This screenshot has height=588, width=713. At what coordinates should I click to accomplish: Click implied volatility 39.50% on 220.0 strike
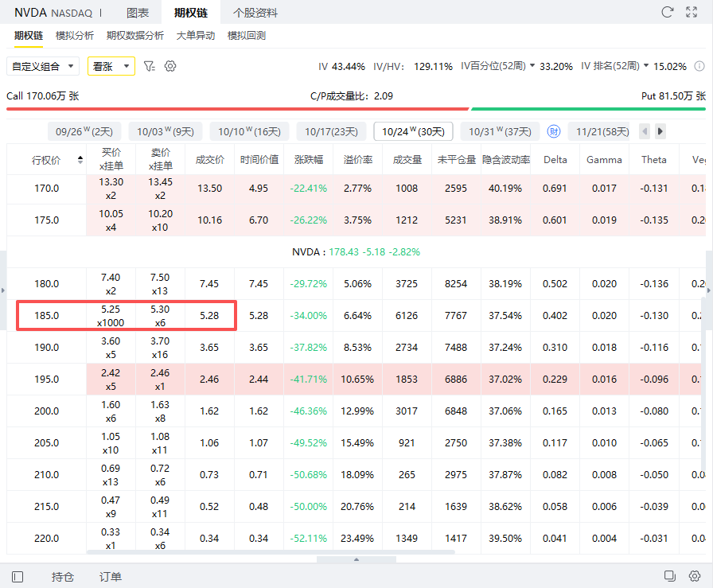505,539
